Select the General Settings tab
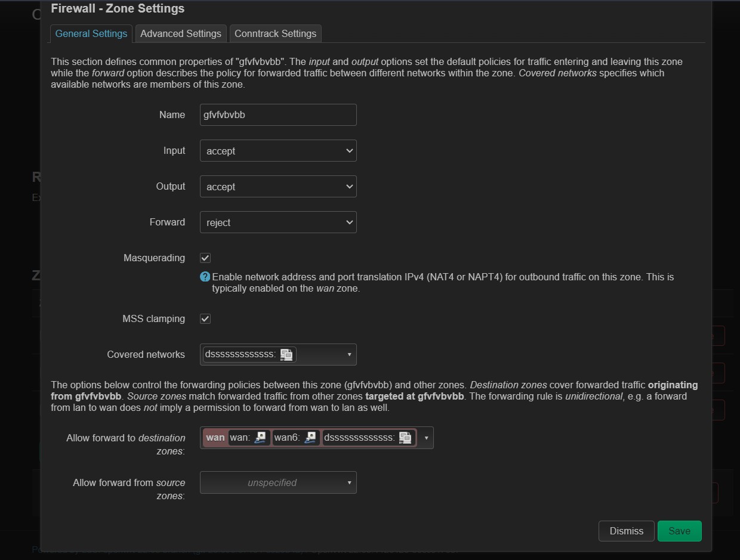The width and height of the screenshot is (740, 560). 91,33
